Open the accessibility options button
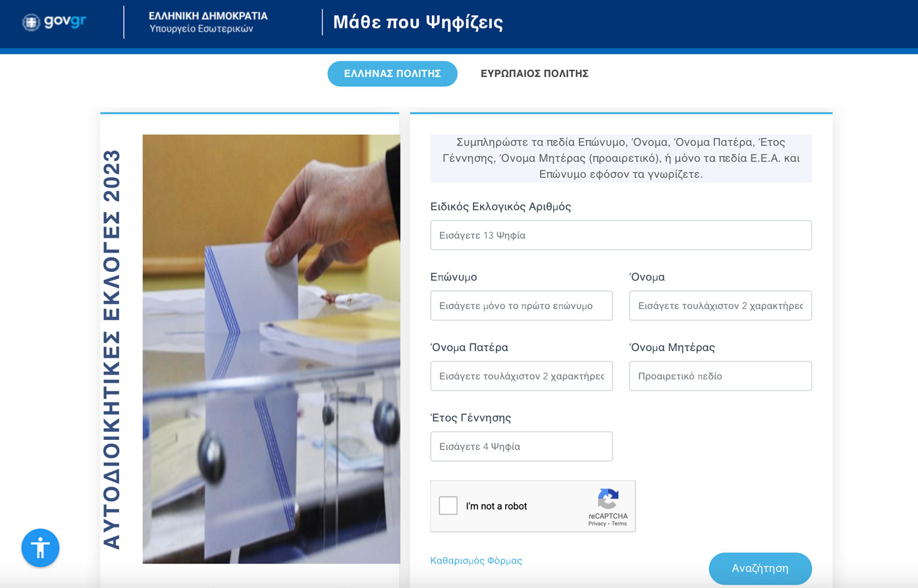The height and width of the screenshot is (588, 918). [40, 548]
